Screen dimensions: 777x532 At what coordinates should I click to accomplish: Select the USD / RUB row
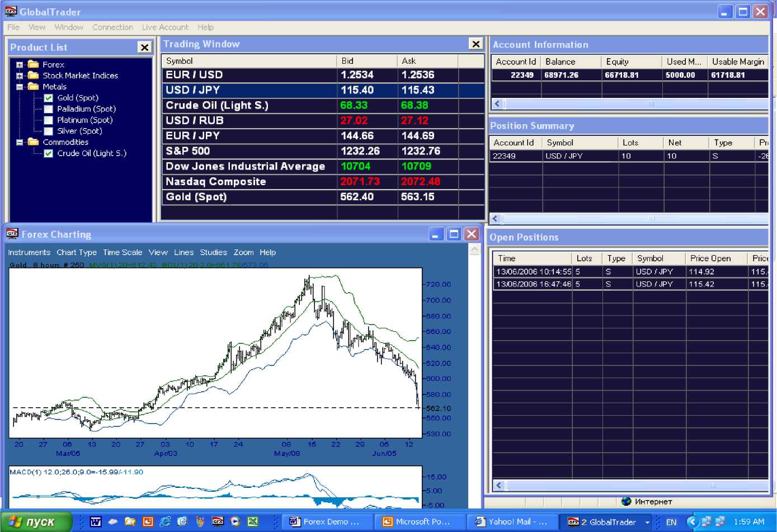[323, 120]
